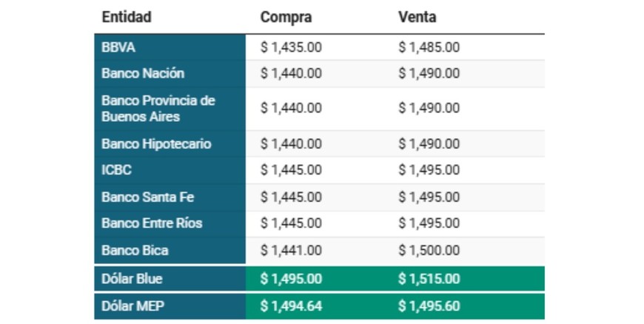Select Banco Santa Fe row label
The height and width of the screenshot is (324, 644).
point(148,197)
